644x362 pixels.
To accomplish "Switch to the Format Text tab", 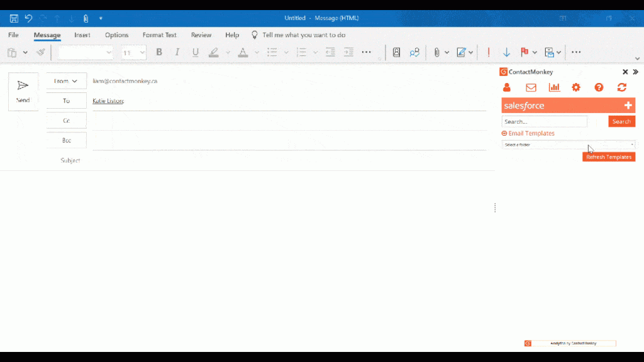I will 159,35.
